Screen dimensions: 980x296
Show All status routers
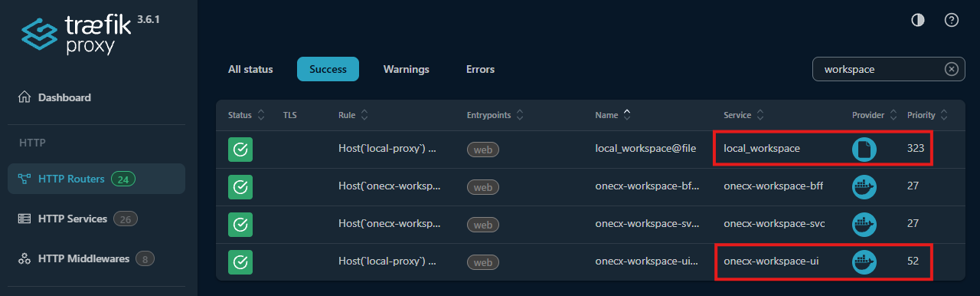(x=250, y=69)
